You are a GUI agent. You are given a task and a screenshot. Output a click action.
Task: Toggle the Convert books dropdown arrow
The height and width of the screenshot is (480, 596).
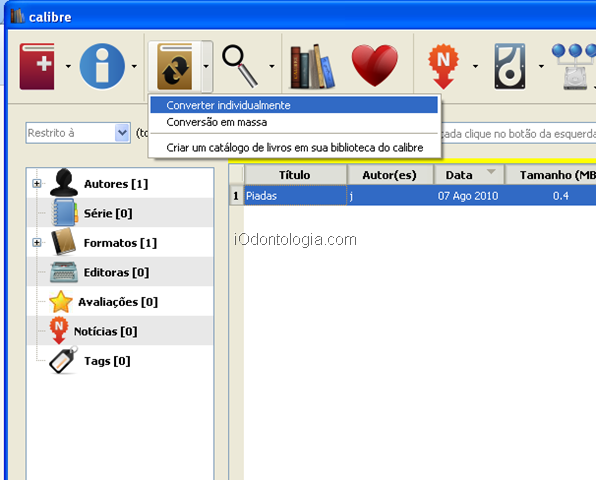206,67
